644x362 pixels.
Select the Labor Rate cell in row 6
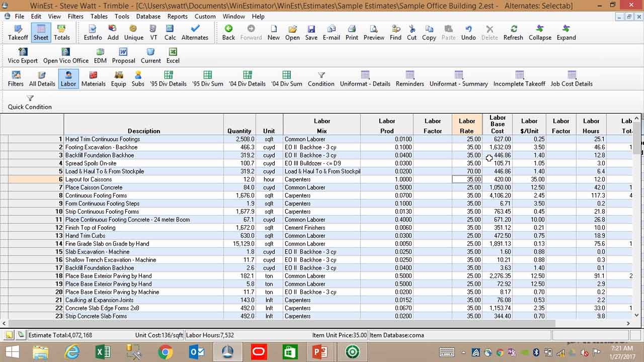pyautogui.click(x=467, y=179)
